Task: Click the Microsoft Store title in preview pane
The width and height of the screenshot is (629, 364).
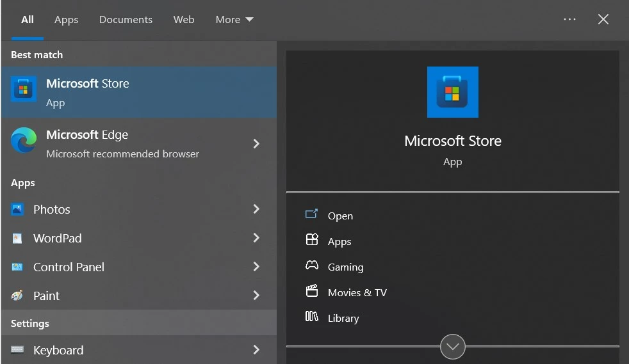Action: (x=452, y=141)
